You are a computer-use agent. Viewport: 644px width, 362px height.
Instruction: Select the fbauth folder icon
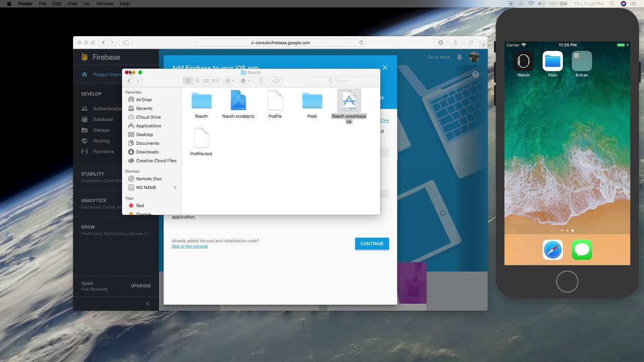[x=201, y=101]
